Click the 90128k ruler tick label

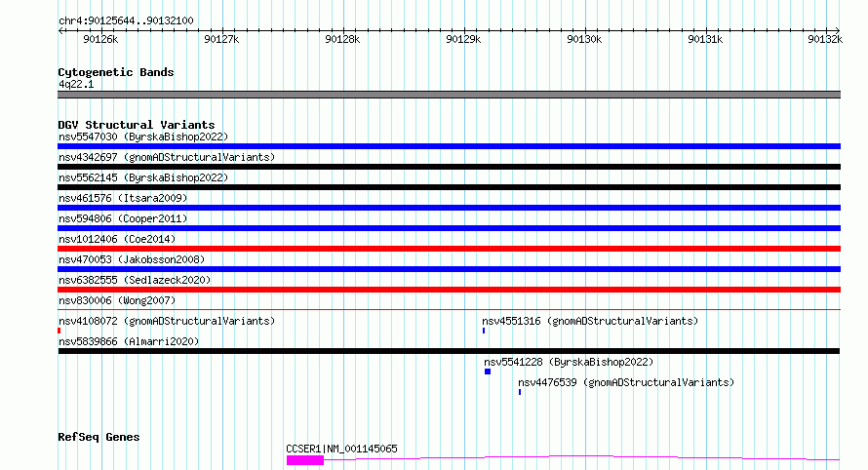pyautogui.click(x=342, y=39)
